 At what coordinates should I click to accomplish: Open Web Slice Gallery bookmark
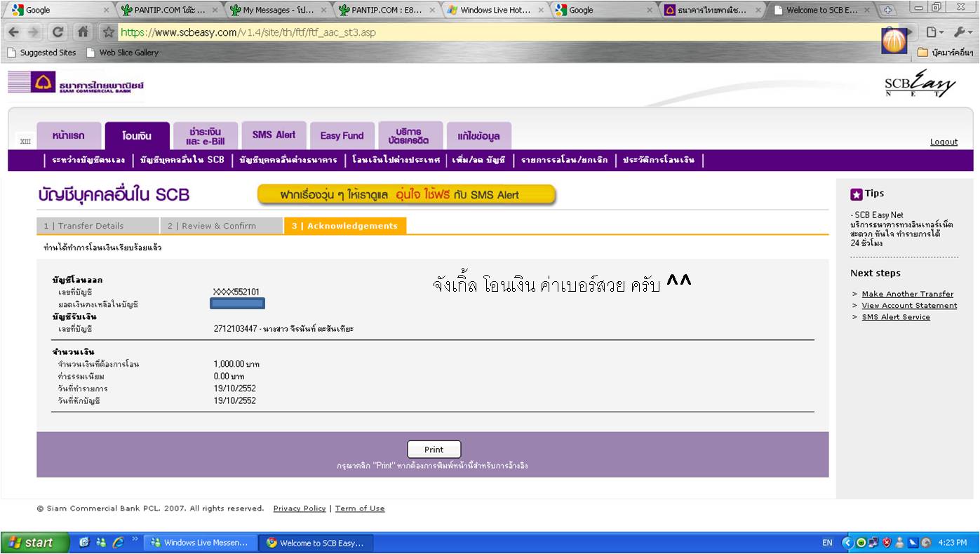click(122, 53)
